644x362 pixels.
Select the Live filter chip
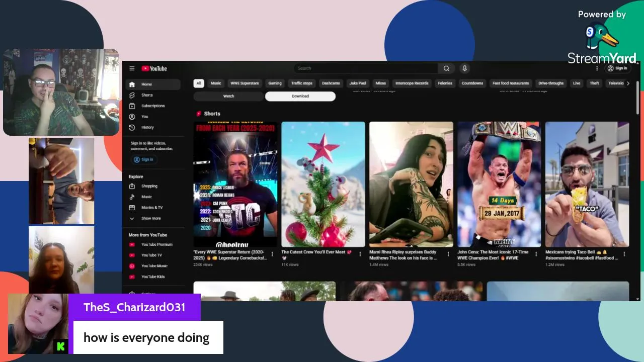click(x=577, y=83)
